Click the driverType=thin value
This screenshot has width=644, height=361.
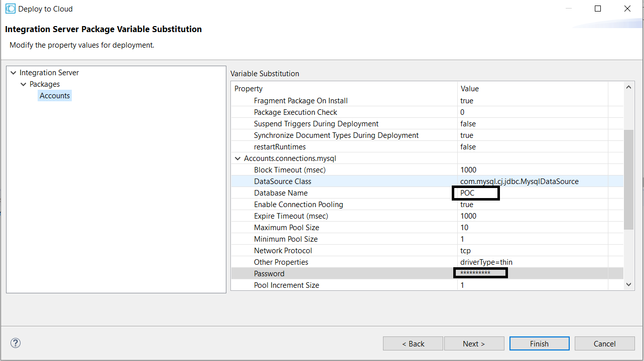[x=486, y=262]
